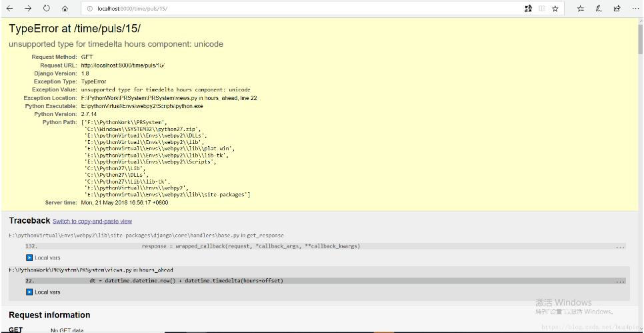This screenshot has height=333, width=644.
Task: Click the Python Version value 2.7.14
Action: [x=89, y=114]
